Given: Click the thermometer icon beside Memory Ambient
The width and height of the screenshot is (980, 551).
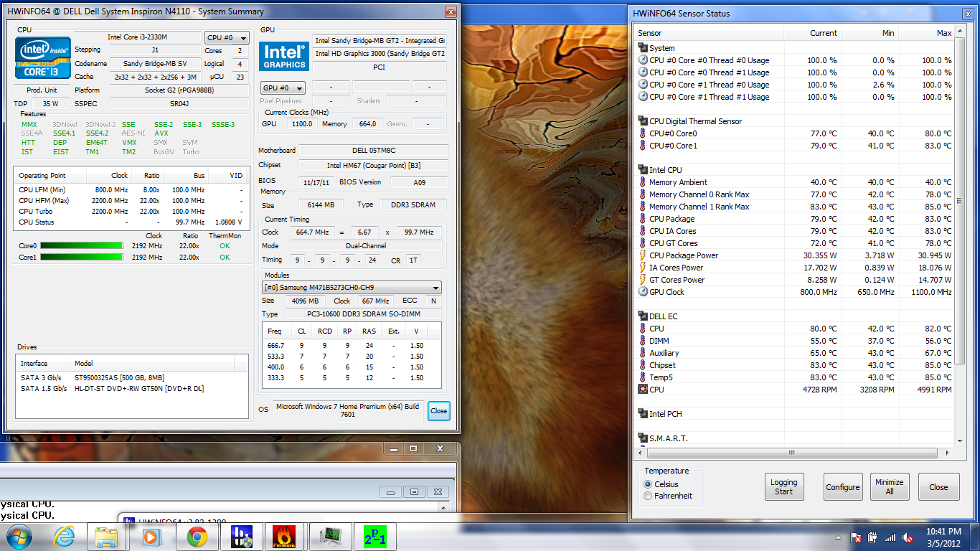Looking at the screenshot, I should (643, 182).
